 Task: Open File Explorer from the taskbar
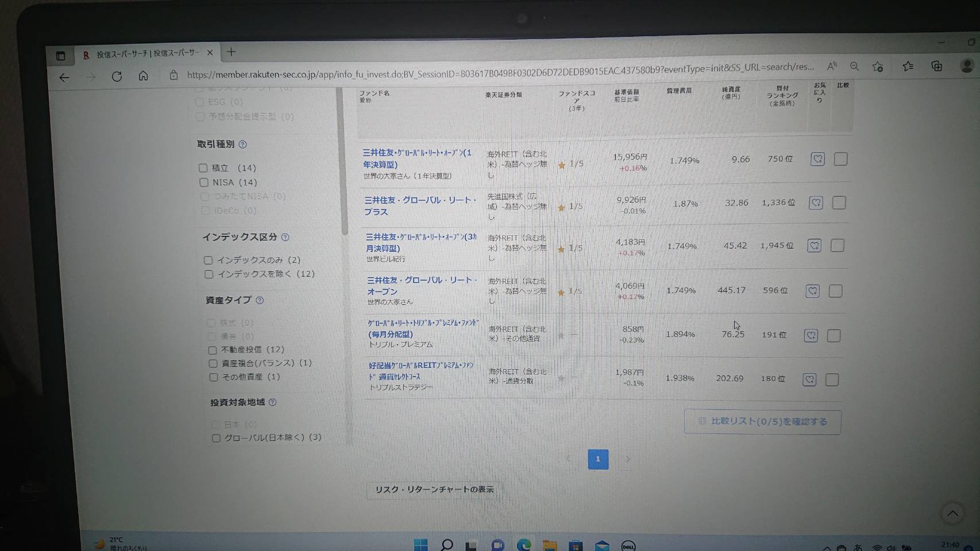(x=550, y=545)
